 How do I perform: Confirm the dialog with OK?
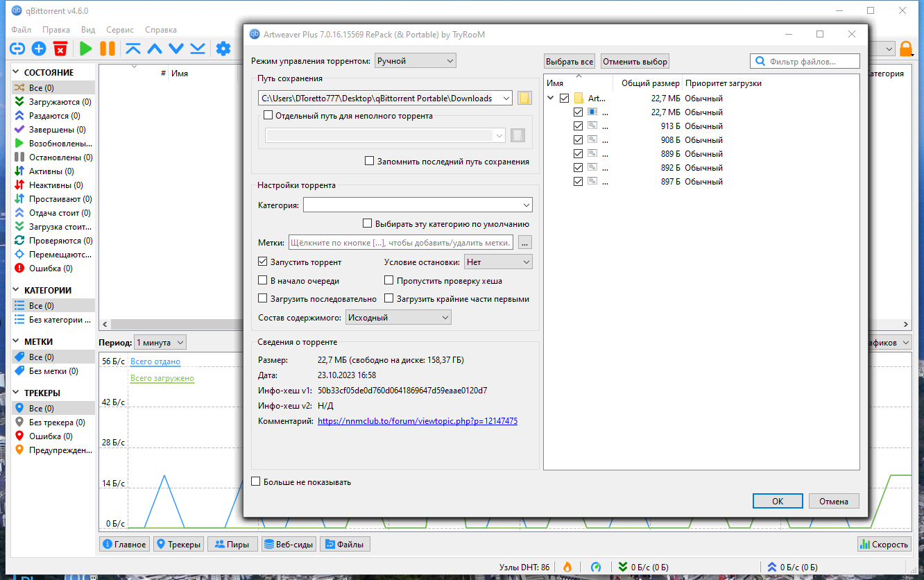coord(778,501)
